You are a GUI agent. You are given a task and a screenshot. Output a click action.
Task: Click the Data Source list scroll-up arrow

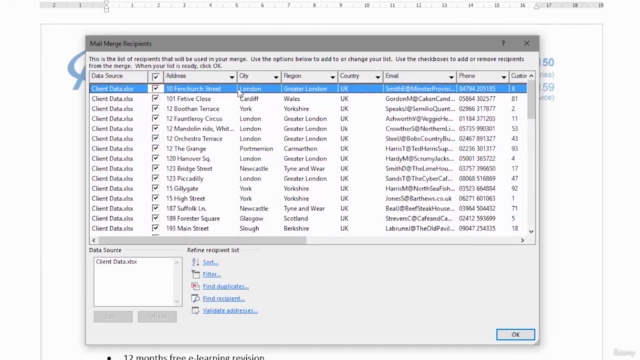point(177,262)
